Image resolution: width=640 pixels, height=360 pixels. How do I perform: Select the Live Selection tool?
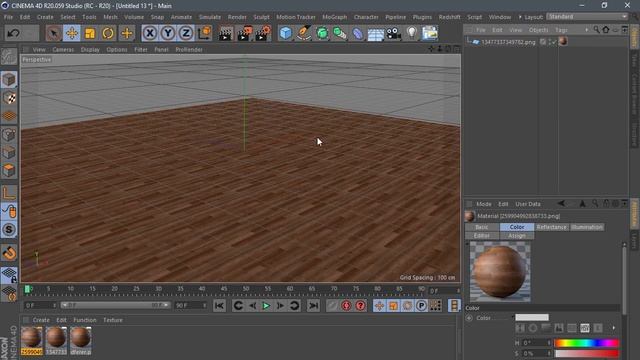click(53, 33)
